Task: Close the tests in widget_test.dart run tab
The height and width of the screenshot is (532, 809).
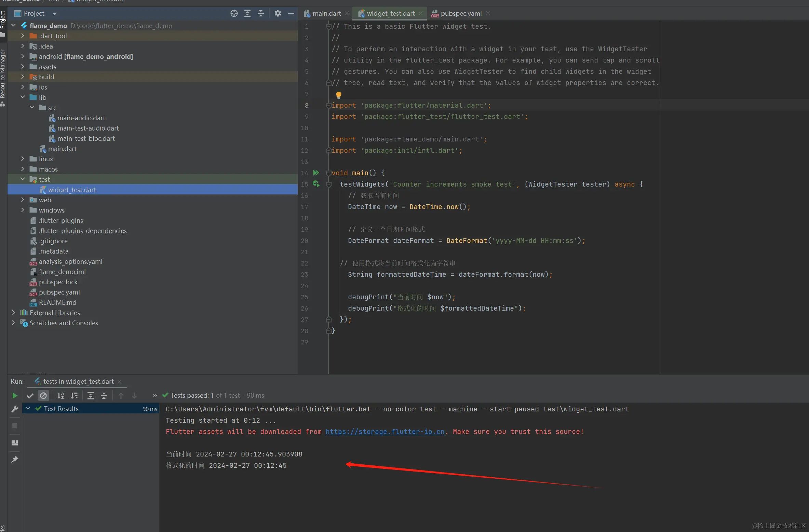Action: (x=119, y=382)
